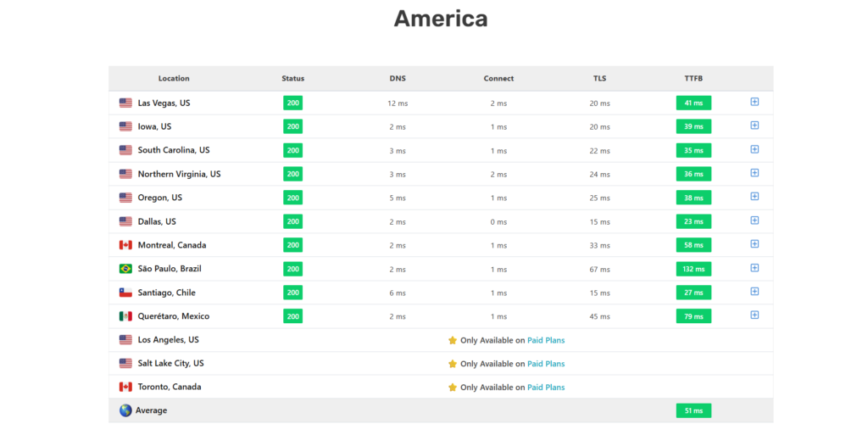The width and height of the screenshot is (868, 424).
Task: Click the 200 status badge for Oregon, US
Action: (x=292, y=198)
